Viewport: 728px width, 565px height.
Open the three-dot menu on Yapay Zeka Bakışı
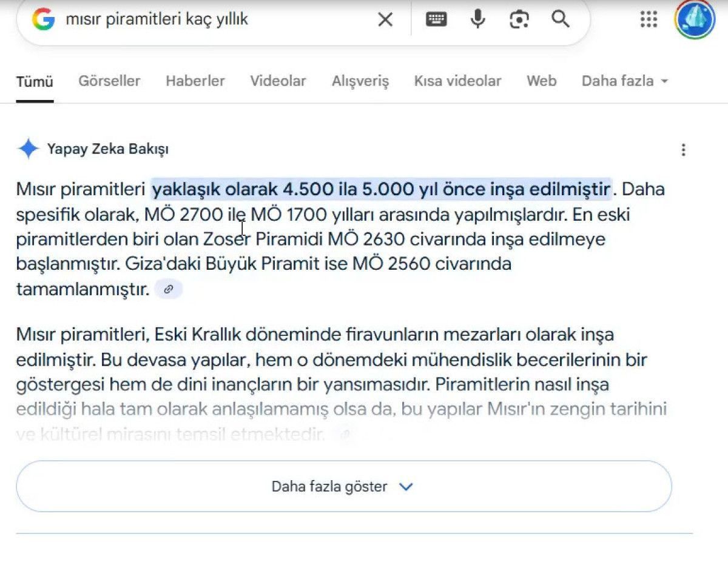pyautogui.click(x=684, y=150)
